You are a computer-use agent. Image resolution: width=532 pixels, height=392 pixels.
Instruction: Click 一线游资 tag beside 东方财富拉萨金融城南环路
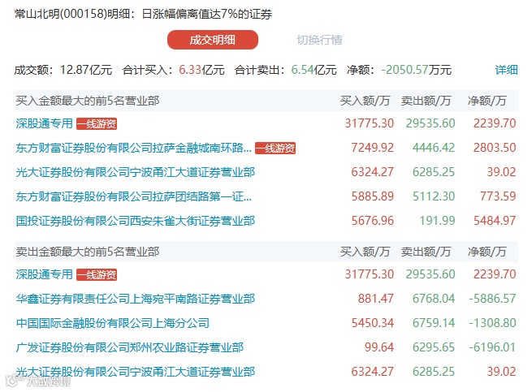point(275,149)
